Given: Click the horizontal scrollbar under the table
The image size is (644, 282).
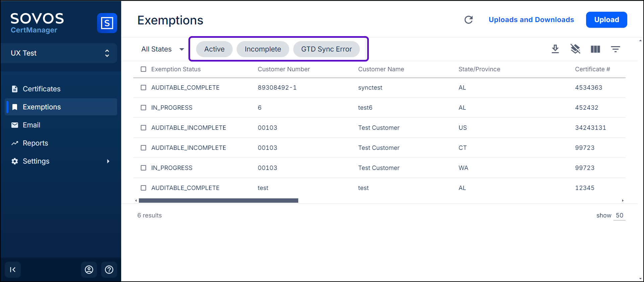Looking at the screenshot, I should click(218, 201).
